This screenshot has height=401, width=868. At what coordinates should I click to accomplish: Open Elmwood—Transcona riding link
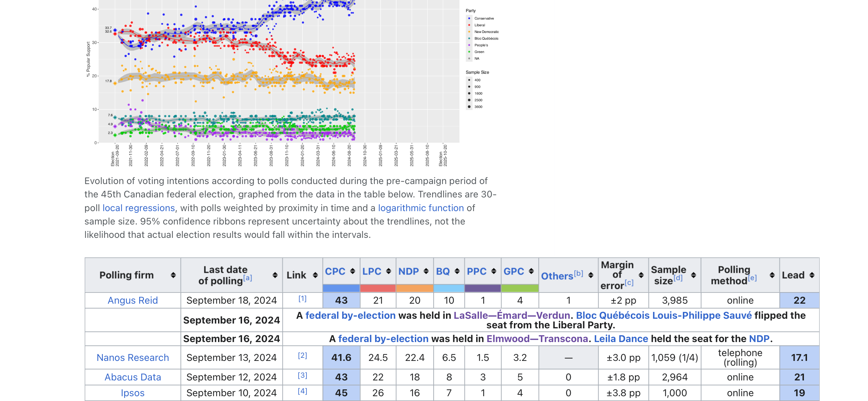pos(537,339)
